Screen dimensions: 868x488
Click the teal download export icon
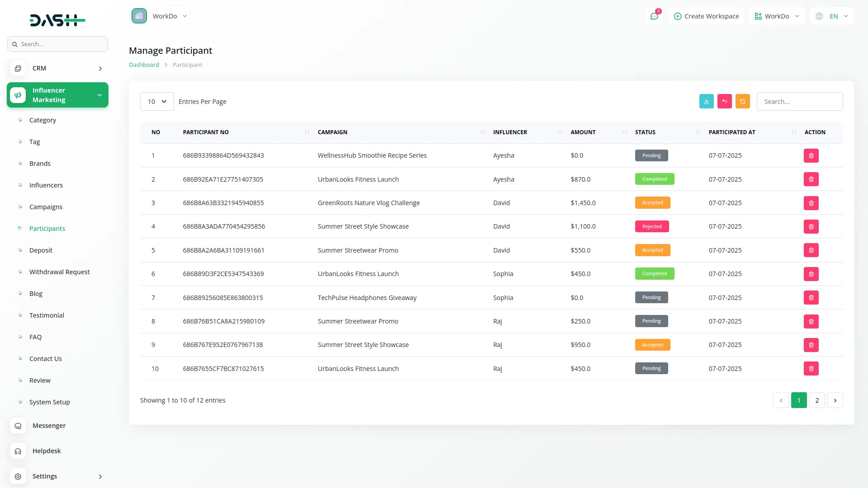coord(706,102)
